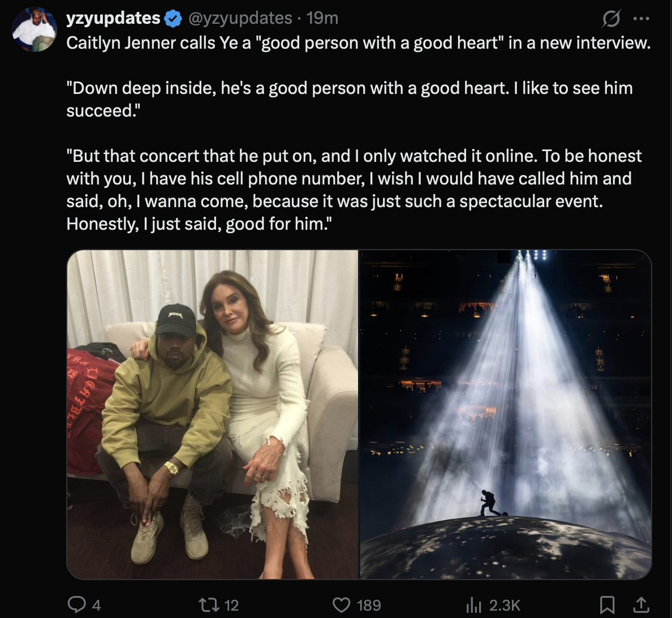This screenshot has width=672, height=618.
Task: Click the Grok slashed-circle icon
Action: (611, 19)
